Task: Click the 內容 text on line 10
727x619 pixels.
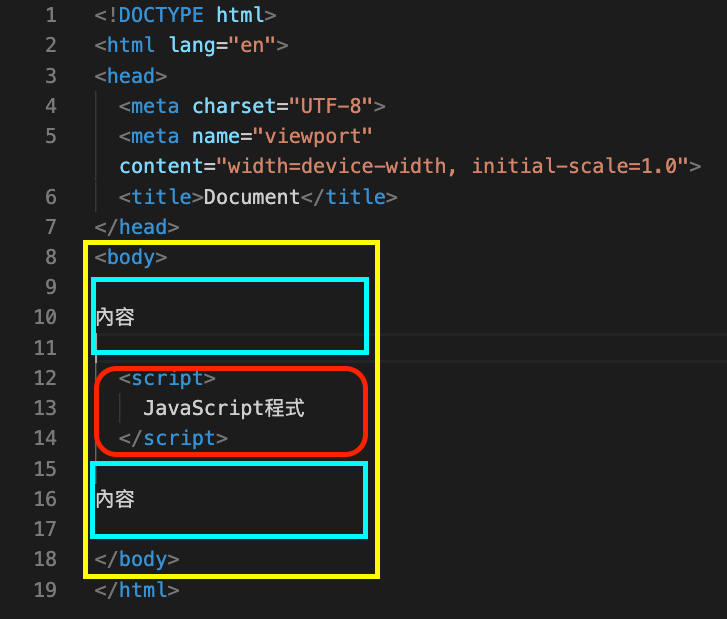Action: [x=115, y=318]
